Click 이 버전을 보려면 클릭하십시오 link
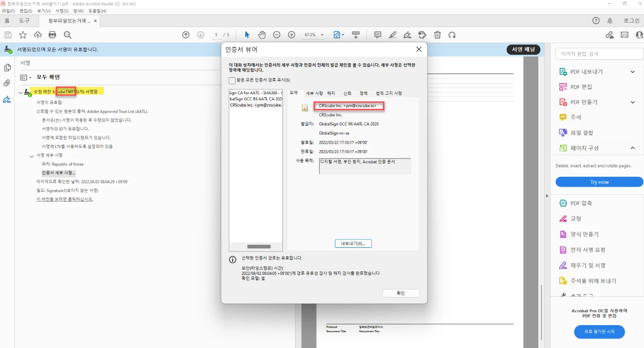The image size is (644, 348). pyautogui.click(x=64, y=200)
